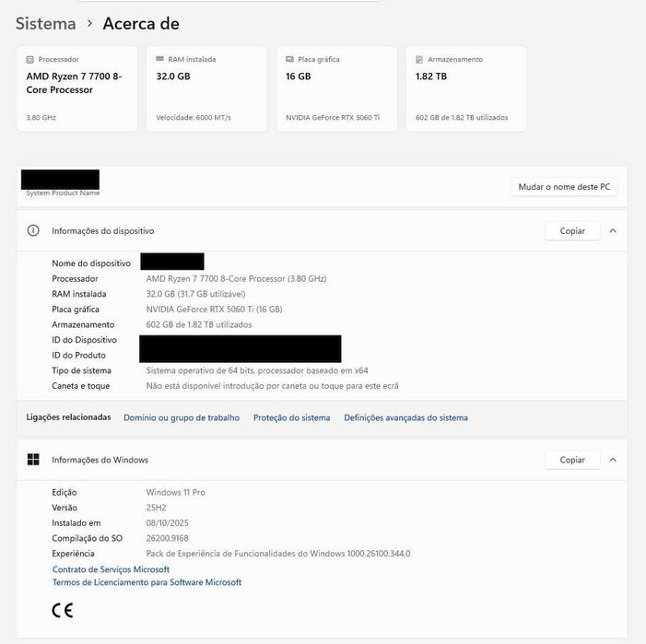The image size is (646, 644).
Task: Select the Windows 11 Pro edition value
Action: pos(175,493)
